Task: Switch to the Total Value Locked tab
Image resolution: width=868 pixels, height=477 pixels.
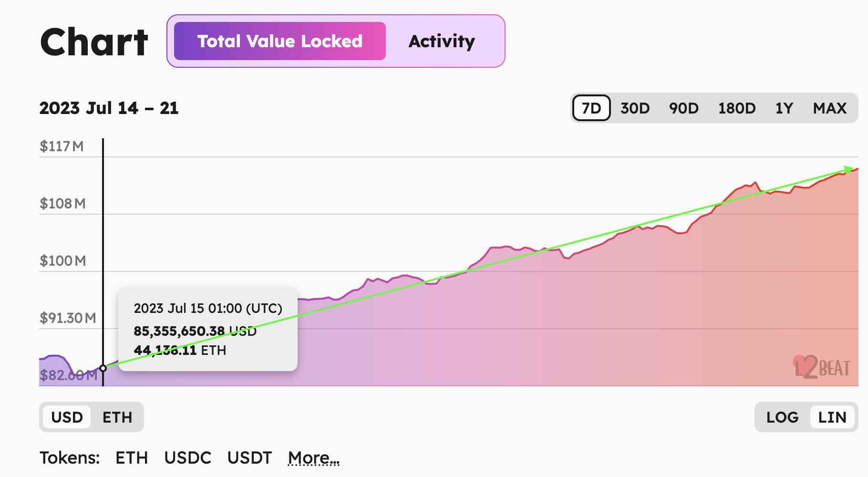Action: click(x=280, y=41)
